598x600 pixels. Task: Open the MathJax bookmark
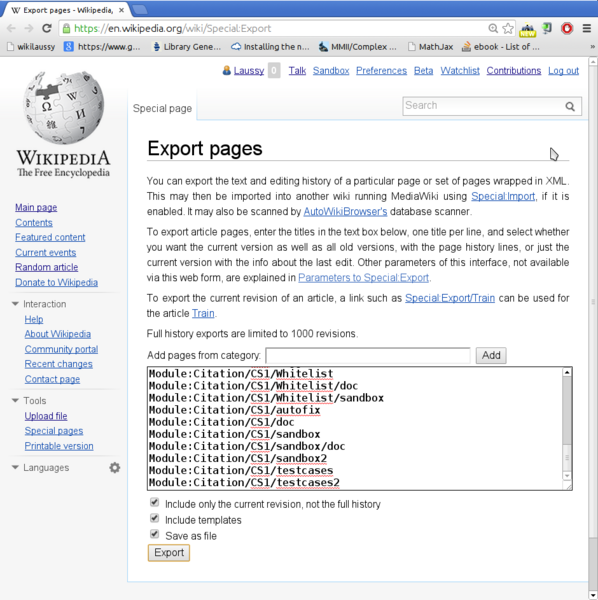[x=430, y=47]
